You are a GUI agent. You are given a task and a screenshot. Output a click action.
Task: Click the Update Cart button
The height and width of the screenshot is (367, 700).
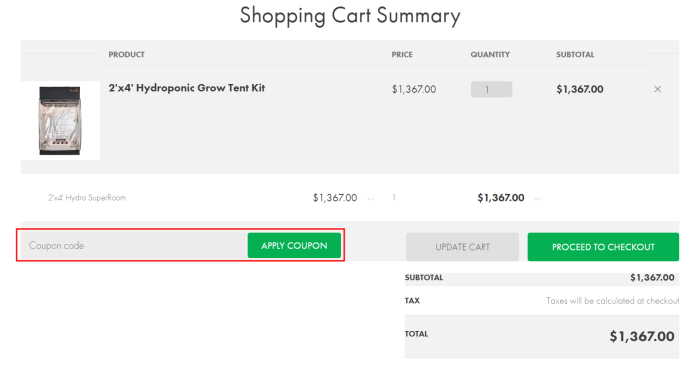[462, 247]
